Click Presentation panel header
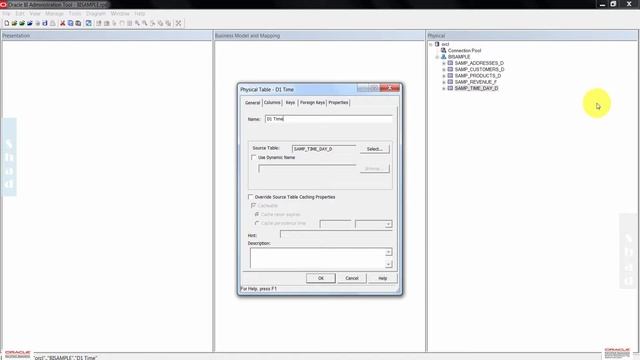640x360 pixels. click(107, 36)
